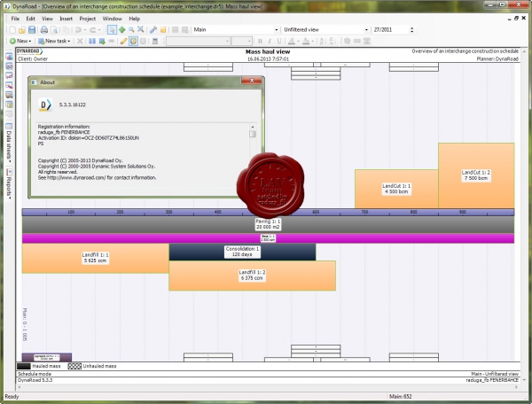The image size is (532, 404).
Task: Click the red X delete icon
Action: pos(80,41)
